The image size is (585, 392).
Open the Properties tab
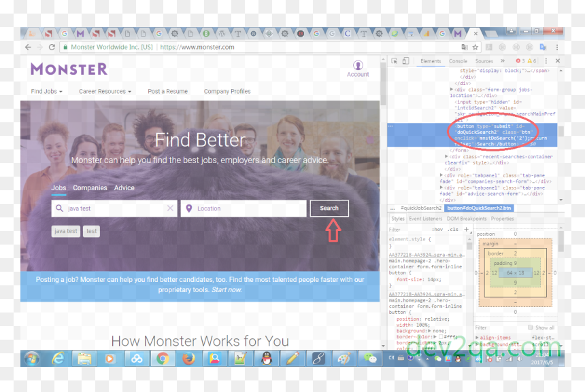pyautogui.click(x=502, y=219)
